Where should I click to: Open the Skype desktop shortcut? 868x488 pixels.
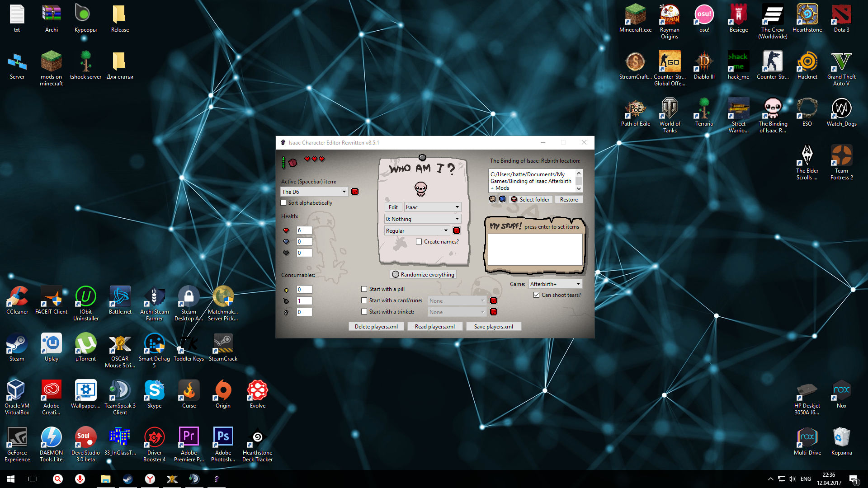pos(154,394)
